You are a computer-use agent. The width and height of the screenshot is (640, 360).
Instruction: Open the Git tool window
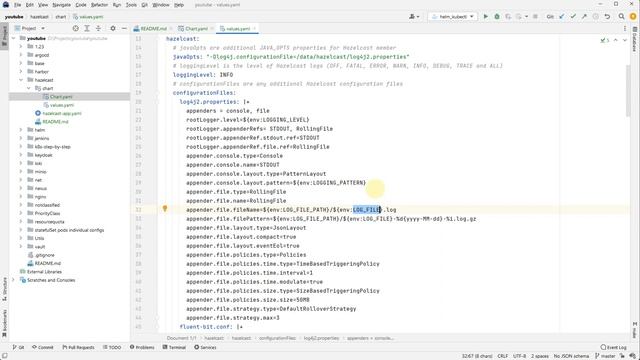(18, 347)
